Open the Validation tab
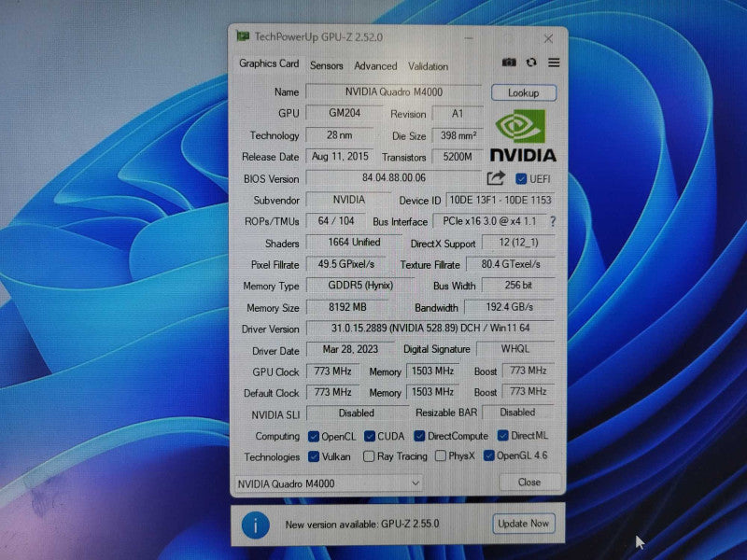The image size is (747, 560). point(428,66)
